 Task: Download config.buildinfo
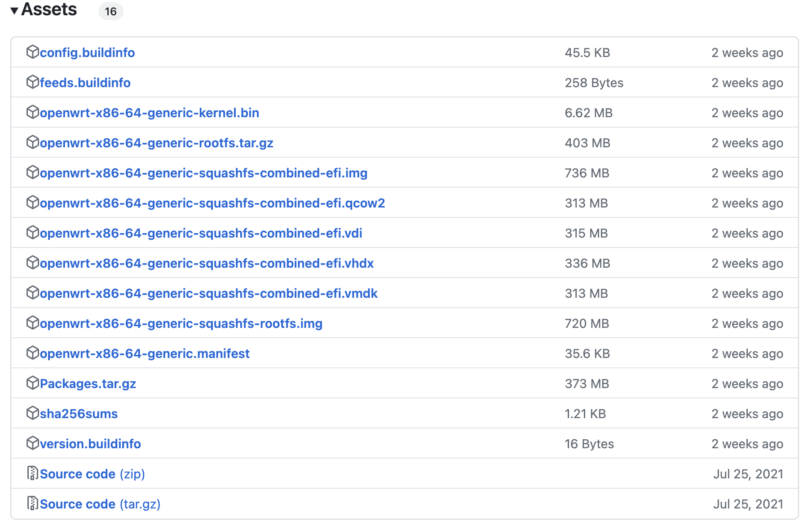pyautogui.click(x=87, y=53)
